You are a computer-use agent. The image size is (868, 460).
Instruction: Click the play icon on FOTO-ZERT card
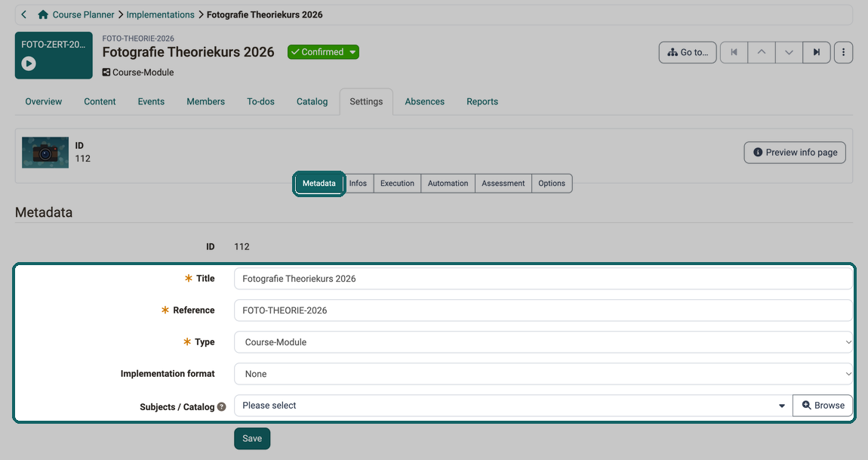tap(29, 63)
